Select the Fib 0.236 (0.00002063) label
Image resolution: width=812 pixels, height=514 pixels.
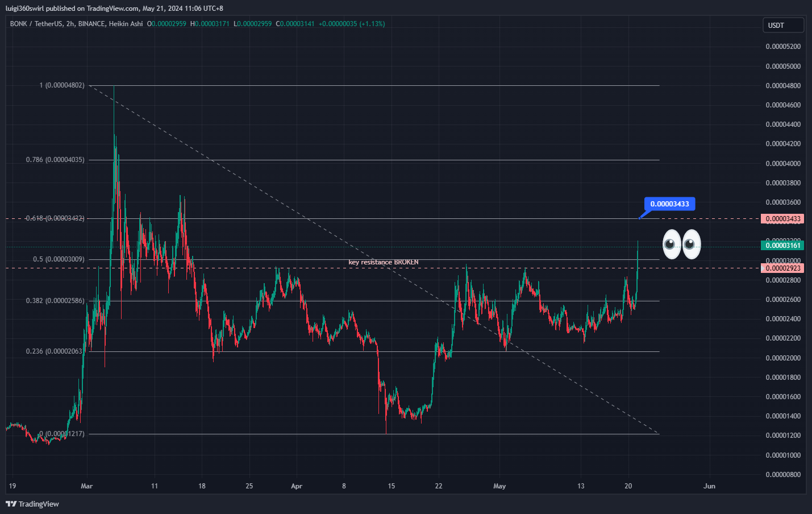[x=55, y=351]
